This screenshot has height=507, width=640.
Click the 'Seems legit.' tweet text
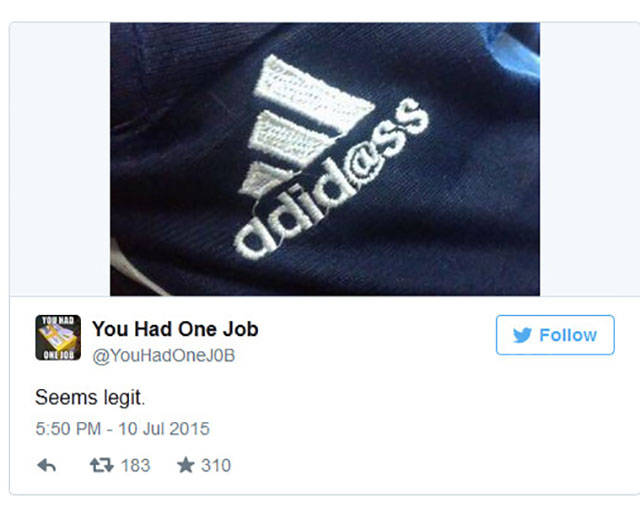click(x=90, y=398)
